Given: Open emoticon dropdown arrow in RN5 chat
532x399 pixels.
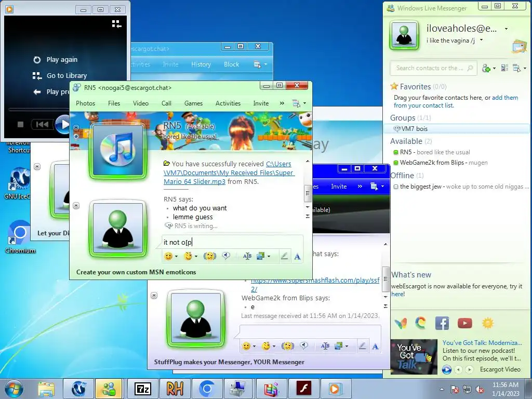Looking at the screenshot, I should pyautogui.click(x=176, y=257).
